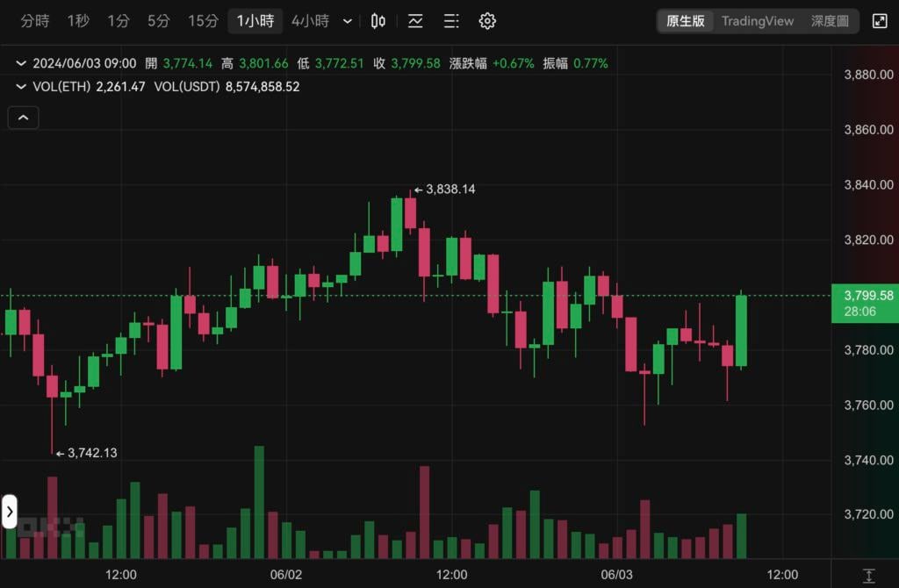The height and width of the screenshot is (588, 899).
Task: Click the 漲跌幅 +0.67% value
Action: (513, 63)
